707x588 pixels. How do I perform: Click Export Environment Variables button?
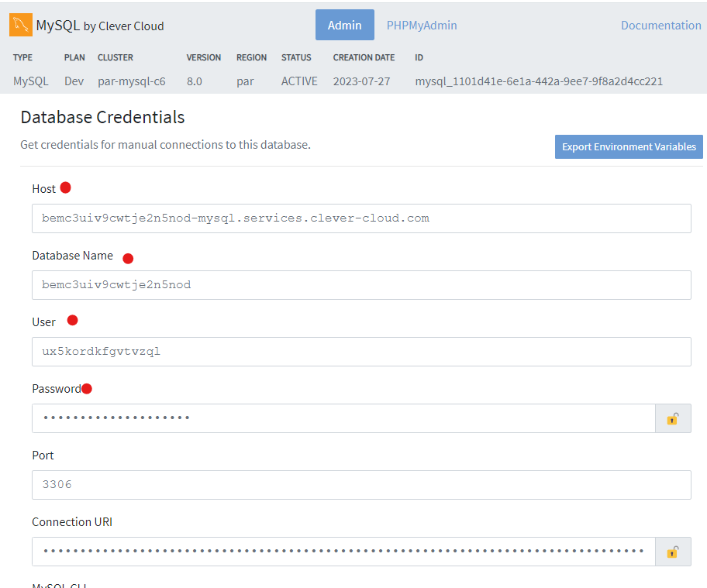(629, 147)
